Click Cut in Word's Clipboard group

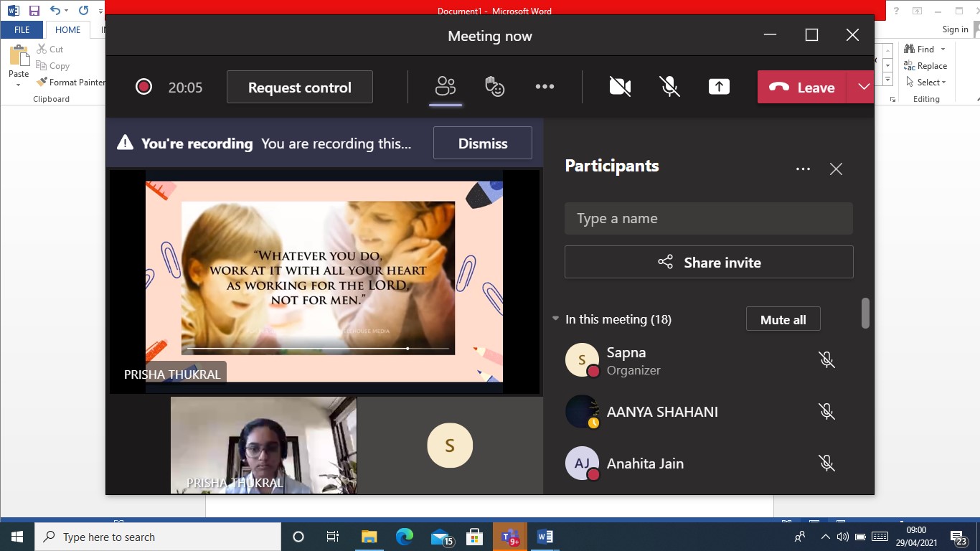pyautogui.click(x=50, y=50)
